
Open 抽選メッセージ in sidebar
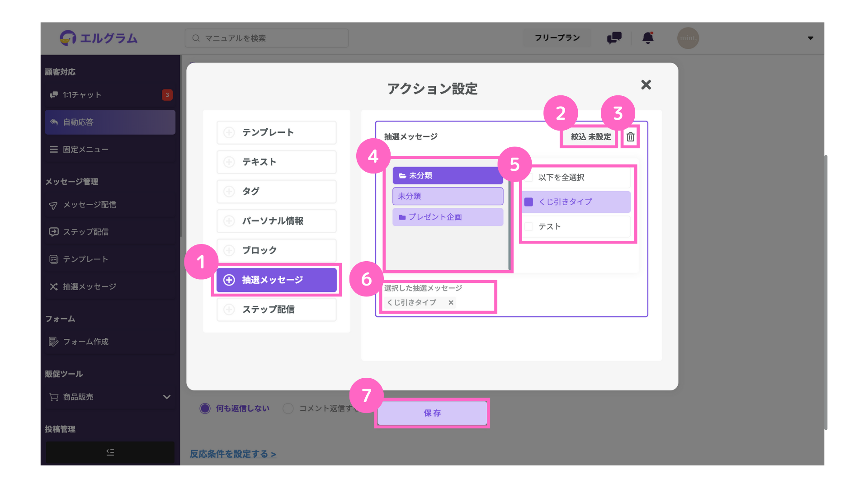[x=110, y=286]
